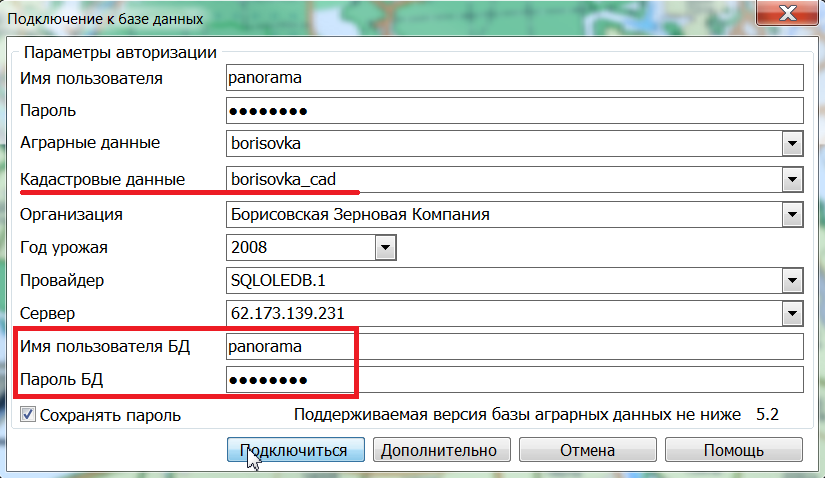Click the Имя пользователя input field
Screen dimensions: 825x478
click(x=515, y=76)
